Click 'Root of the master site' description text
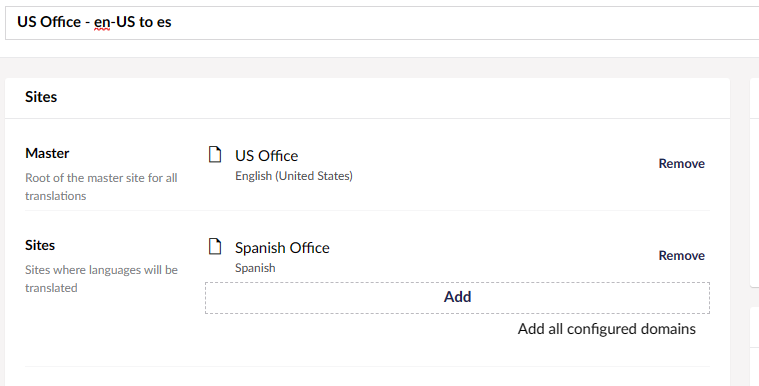The height and width of the screenshot is (386, 759). pos(101,187)
